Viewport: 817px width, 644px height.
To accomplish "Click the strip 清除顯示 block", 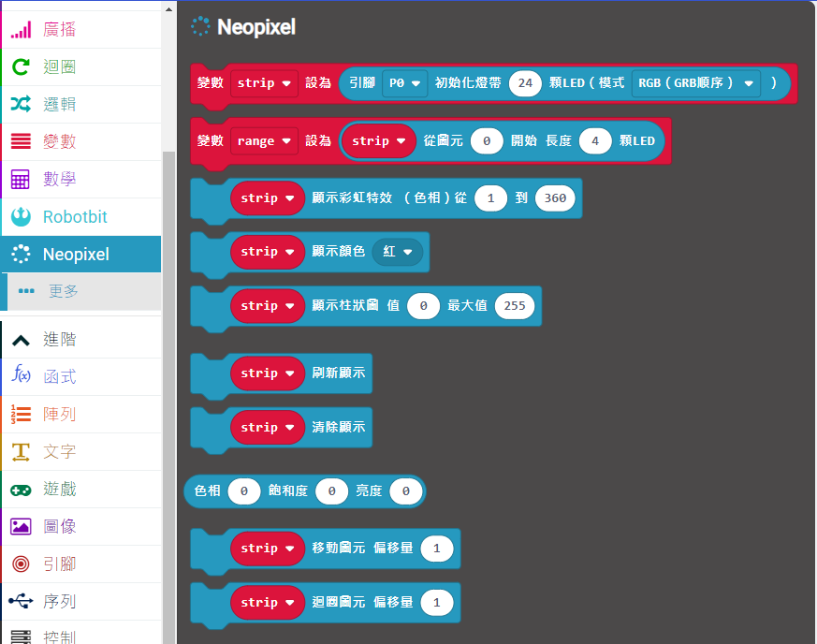I will tap(339, 428).
